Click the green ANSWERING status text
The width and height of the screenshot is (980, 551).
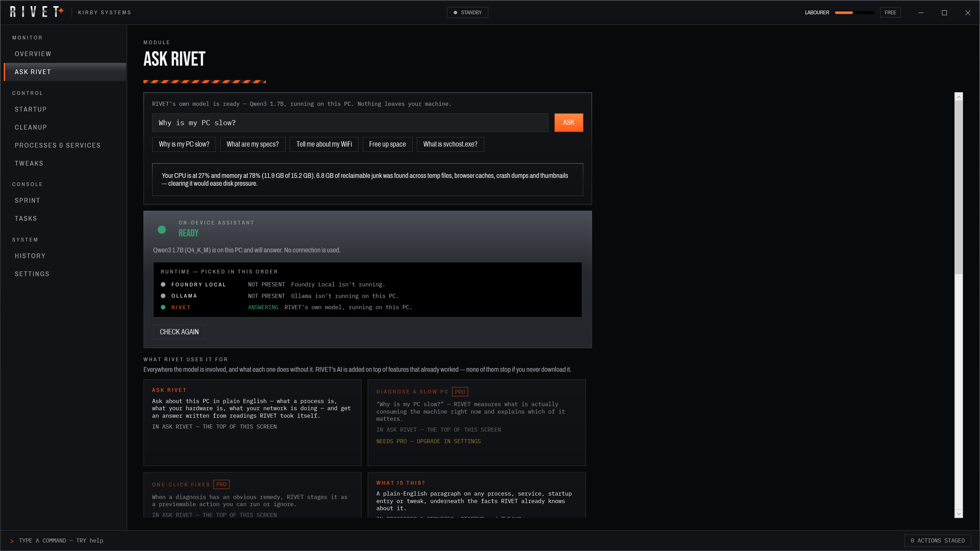point(263,307)
